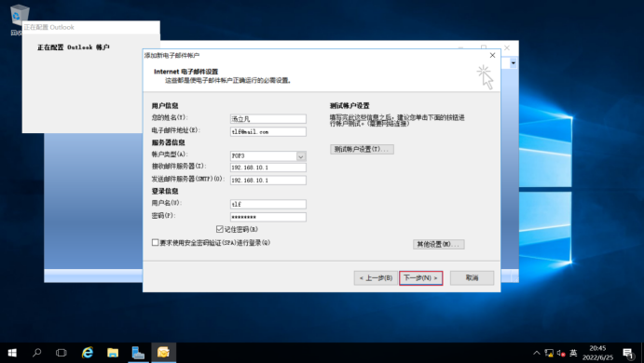
Task: Open taskbar search magnifier
Action: [37, 353]
